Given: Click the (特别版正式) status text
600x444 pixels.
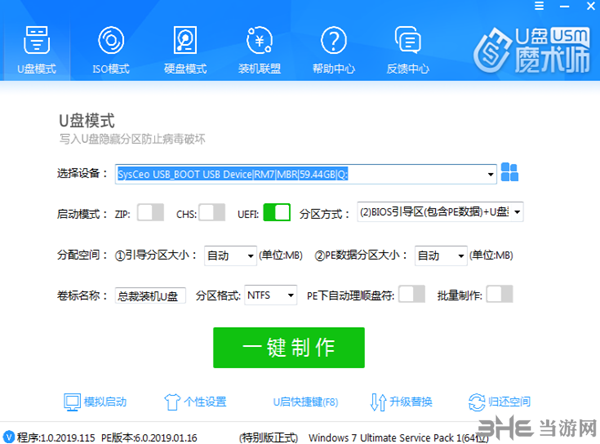Looking at the screenshot, I should click(x=268, y=437).
